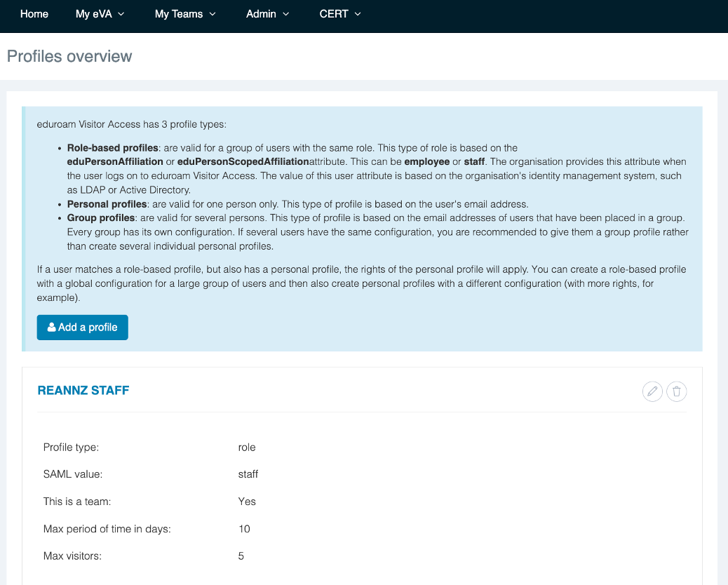
Task: Open the Admin dropdown menu
Action: pos(267,14)
